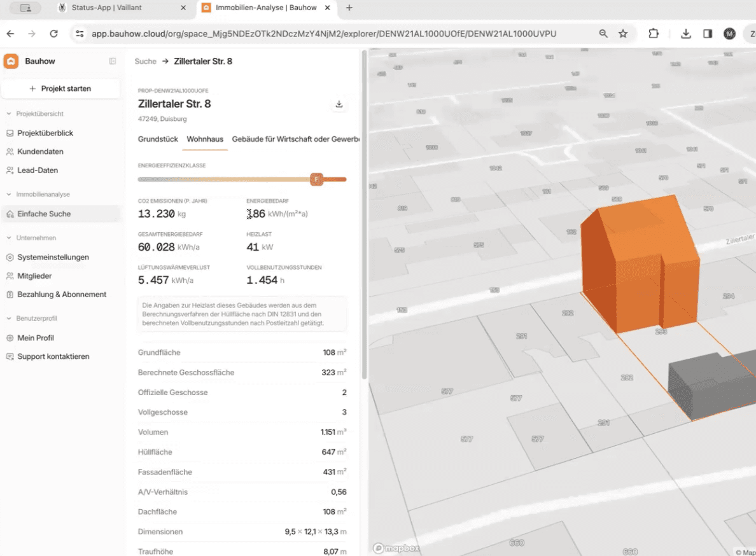Reload the Bauhow page
This screenshot has width=756, height=556.
tap(53, 34)
